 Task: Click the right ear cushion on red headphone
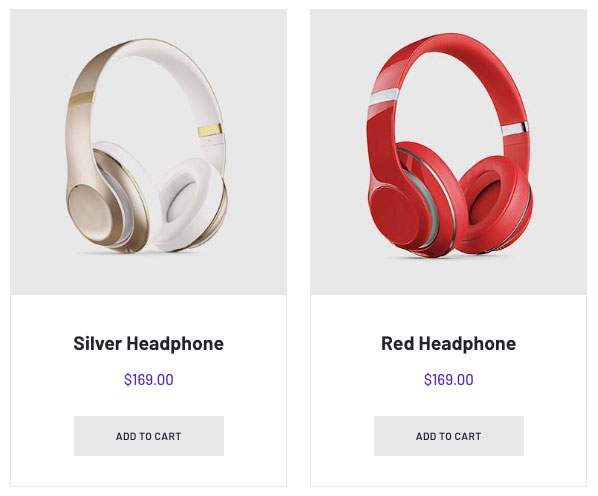[x=494, y=202]
